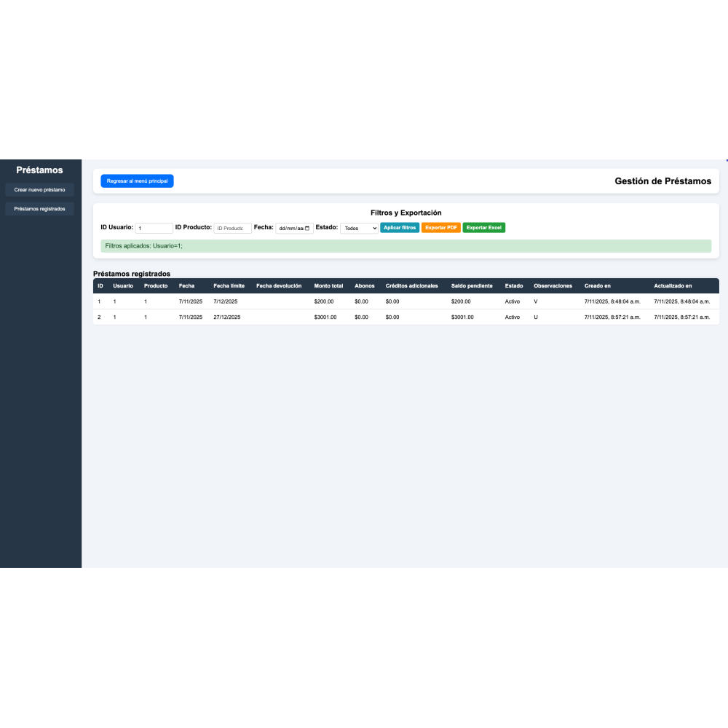The image size is (728, 728).
Task: Export the loans with Exportar PDF
Action: [x=441, y=228]
